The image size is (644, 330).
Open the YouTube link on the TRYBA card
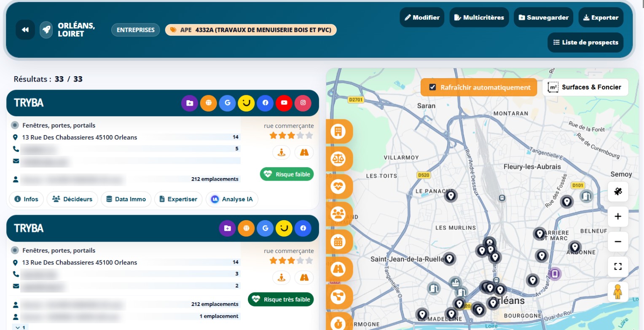click(284, 103)
